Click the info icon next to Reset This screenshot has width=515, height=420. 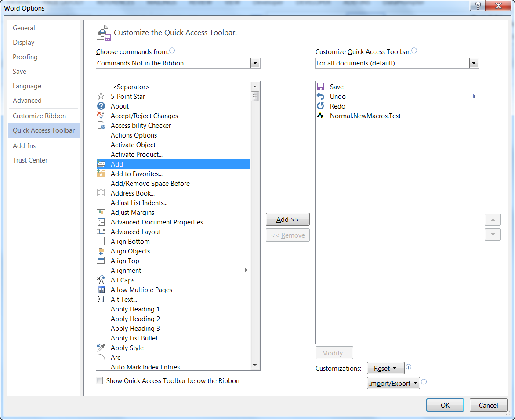point(408,367)
